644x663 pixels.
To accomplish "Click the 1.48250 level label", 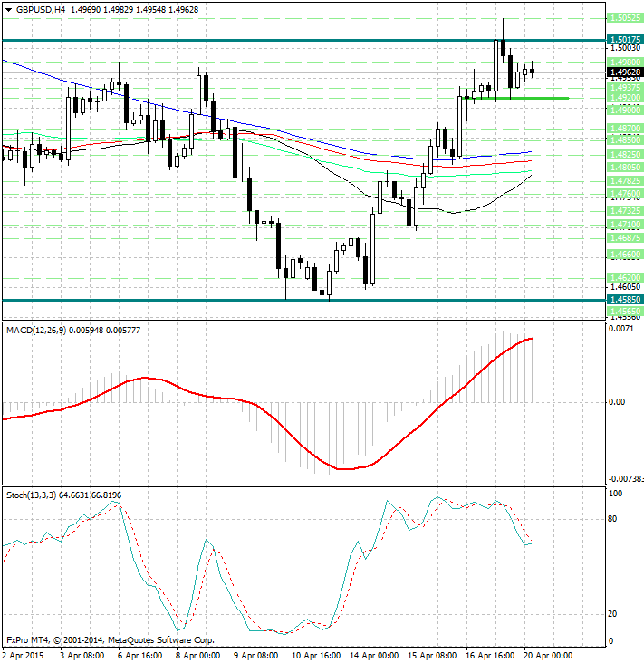I will (x=625, y=155).
